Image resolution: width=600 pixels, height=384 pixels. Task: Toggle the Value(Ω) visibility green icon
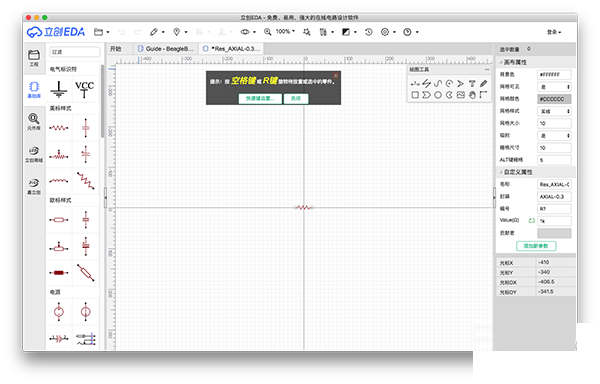point(531,221)
